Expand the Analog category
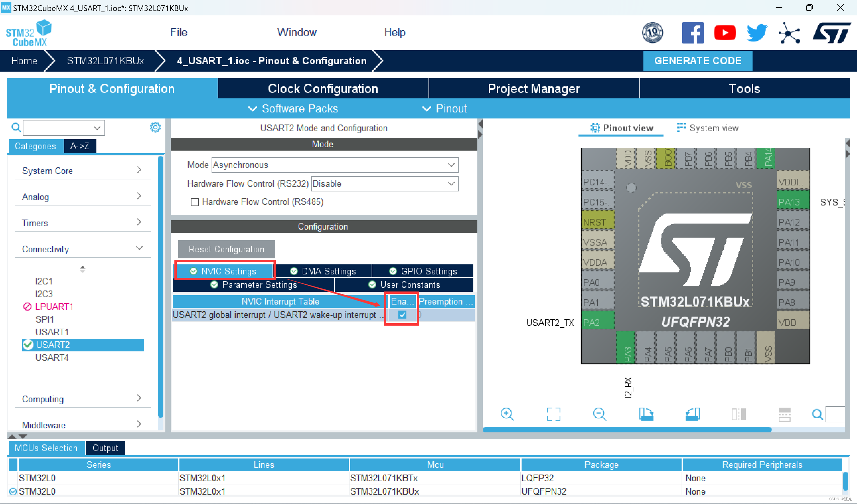Viewport: 857px width, 504px height. click(83, 196)
